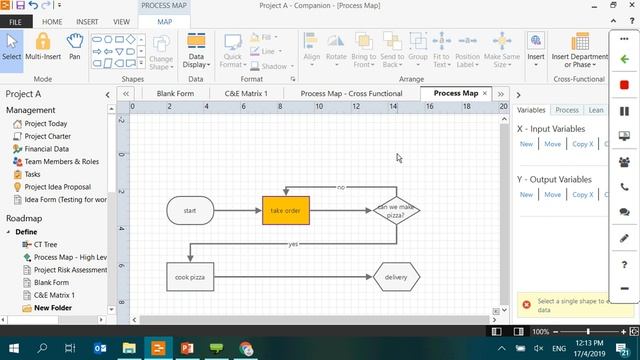Collapse the Define roadmap node
Viewport: 640px width, 360px height.
[8, 232]
